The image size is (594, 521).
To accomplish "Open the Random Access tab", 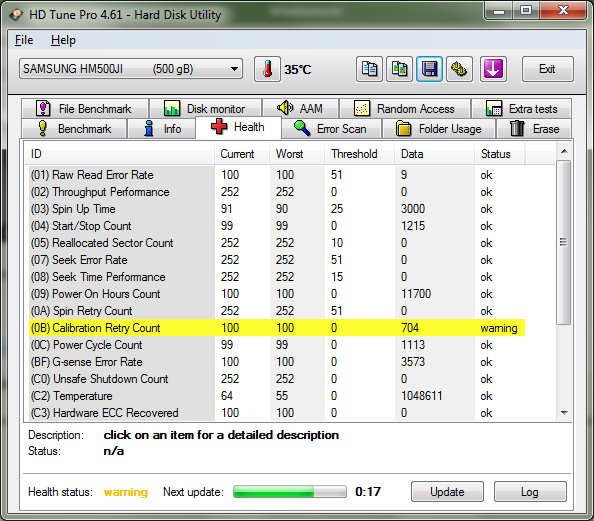I will [x=405, y=109].
